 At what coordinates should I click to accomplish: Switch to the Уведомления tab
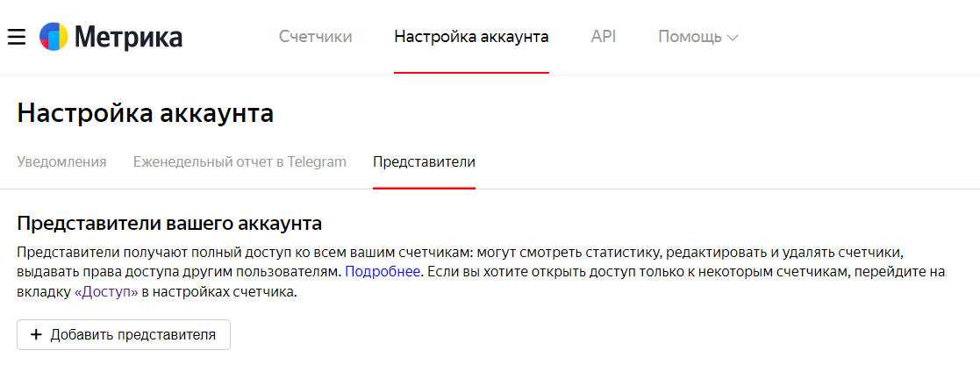pyautogui.click(x=61, y=162)
